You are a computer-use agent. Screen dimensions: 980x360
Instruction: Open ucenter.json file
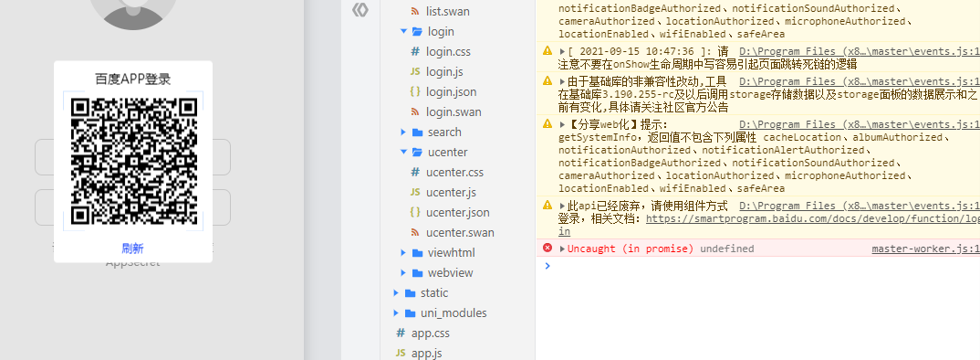click(x=458, y=212)
